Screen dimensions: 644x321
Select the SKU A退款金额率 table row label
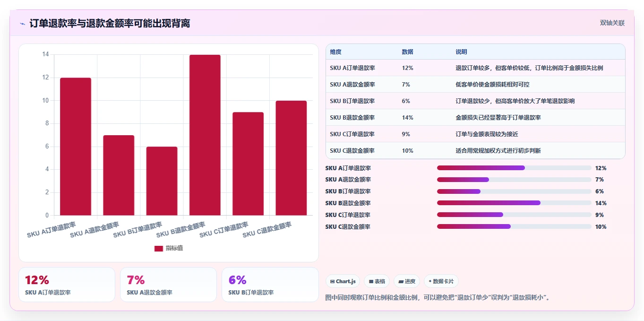tap(352, 85)
